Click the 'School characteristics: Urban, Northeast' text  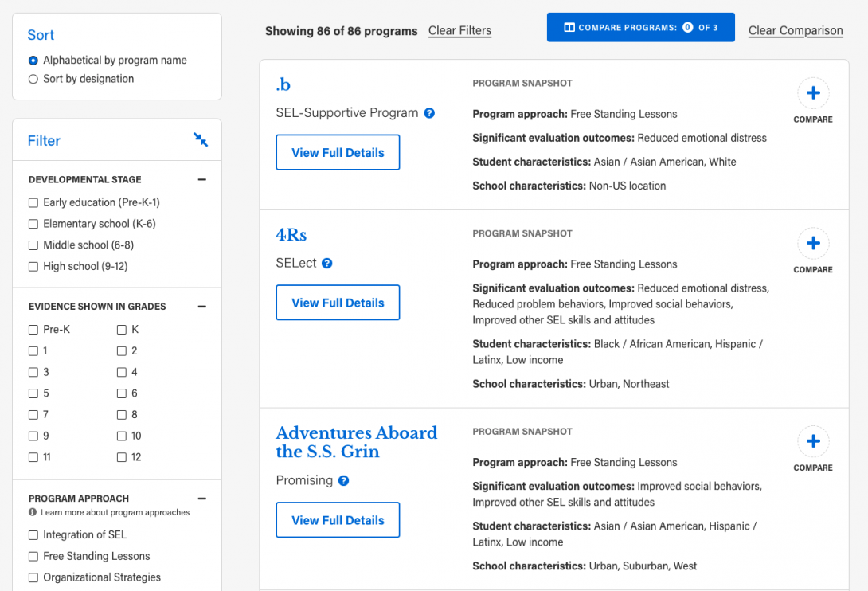point(571,384)
